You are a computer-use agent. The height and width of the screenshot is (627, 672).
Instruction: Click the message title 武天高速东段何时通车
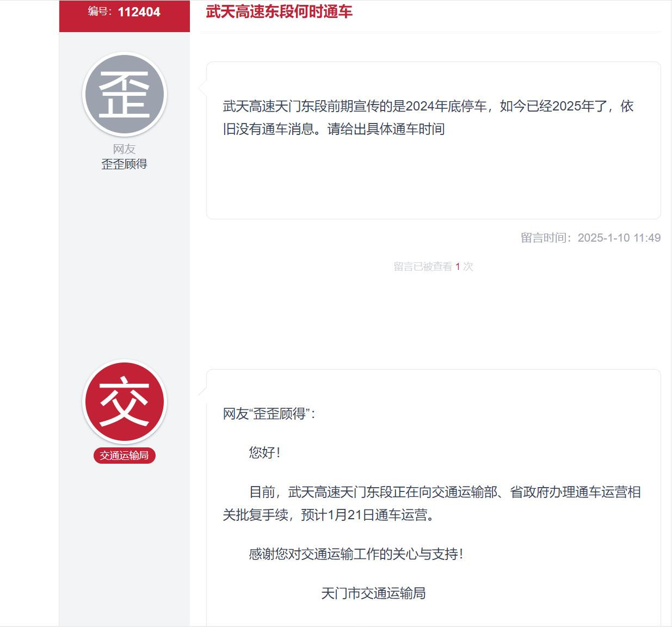pos(279,11)
